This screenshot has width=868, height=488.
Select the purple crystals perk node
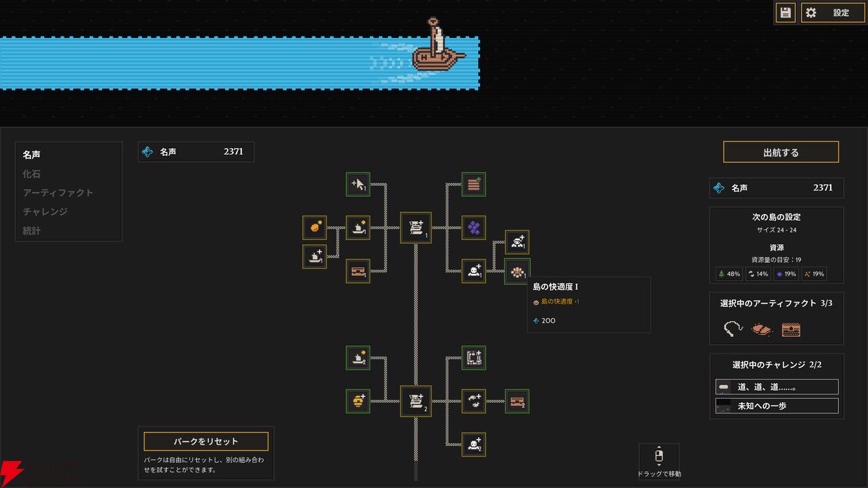(x=473, y=228)
